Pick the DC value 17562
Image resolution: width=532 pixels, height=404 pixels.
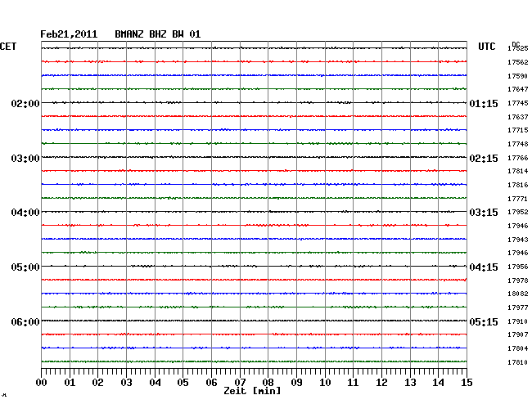(x=518, y=62)
